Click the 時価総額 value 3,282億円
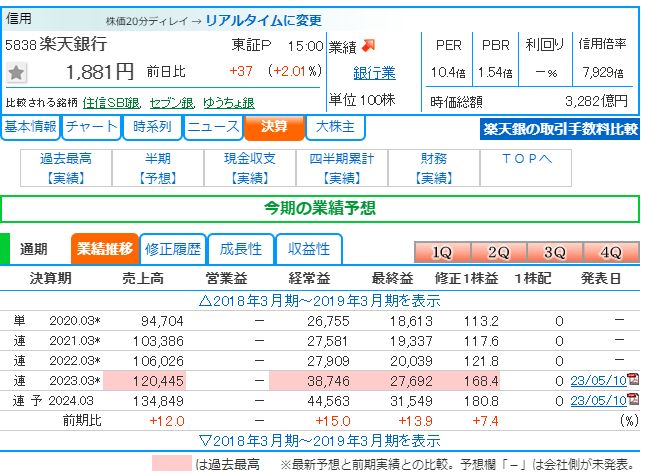The width and height of the screenshot is (645, 475). (x=596, y=101)
